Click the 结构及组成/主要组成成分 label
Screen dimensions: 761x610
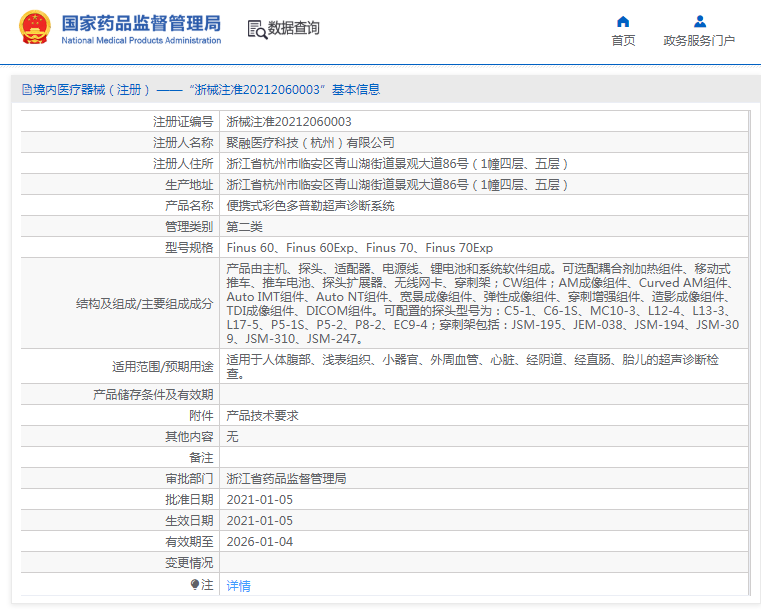[x=145, y=304]
